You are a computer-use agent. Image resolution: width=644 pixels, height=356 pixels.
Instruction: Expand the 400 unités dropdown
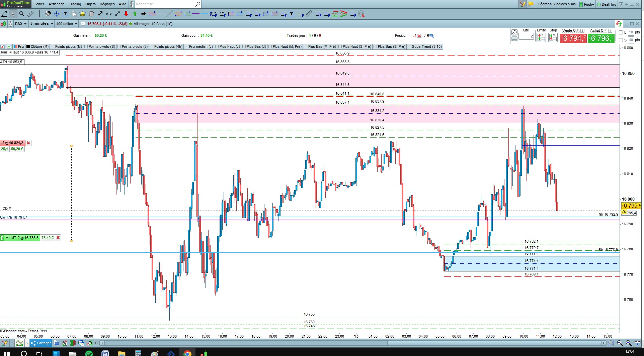pos(66,24)
